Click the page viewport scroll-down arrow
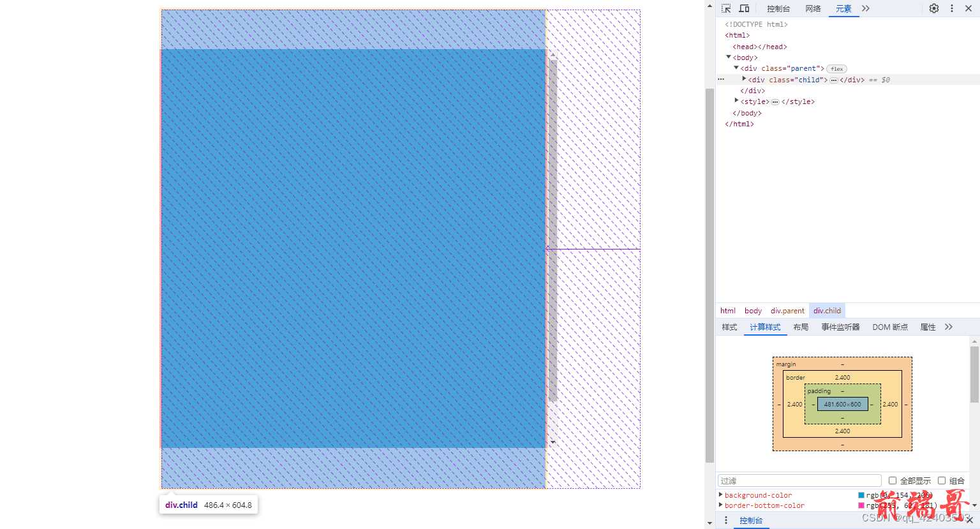This screenshot has width=980, height=529. click(x=709, y=524)
